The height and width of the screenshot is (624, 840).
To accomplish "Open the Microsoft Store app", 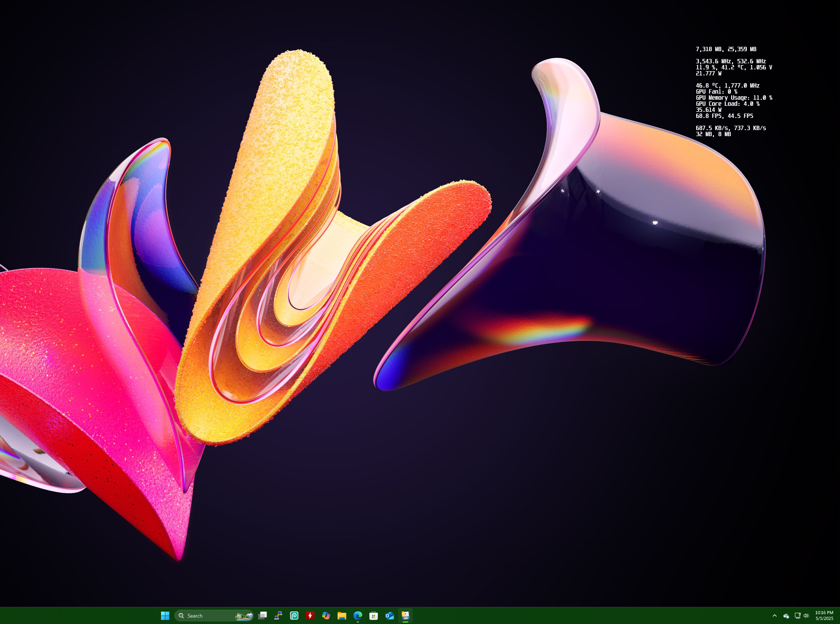I will tap(373, 616).
